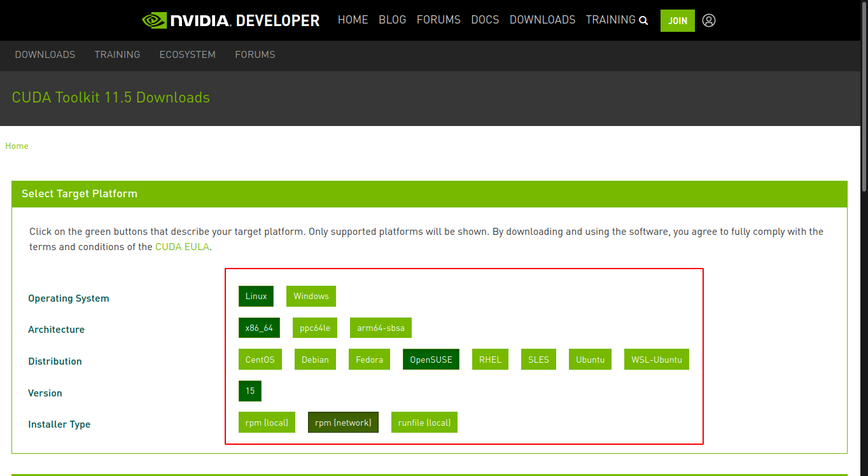Screen dimensions: 868x476
Task: Open TRAINING in the black top bar
Action: [x=611, y=20]
